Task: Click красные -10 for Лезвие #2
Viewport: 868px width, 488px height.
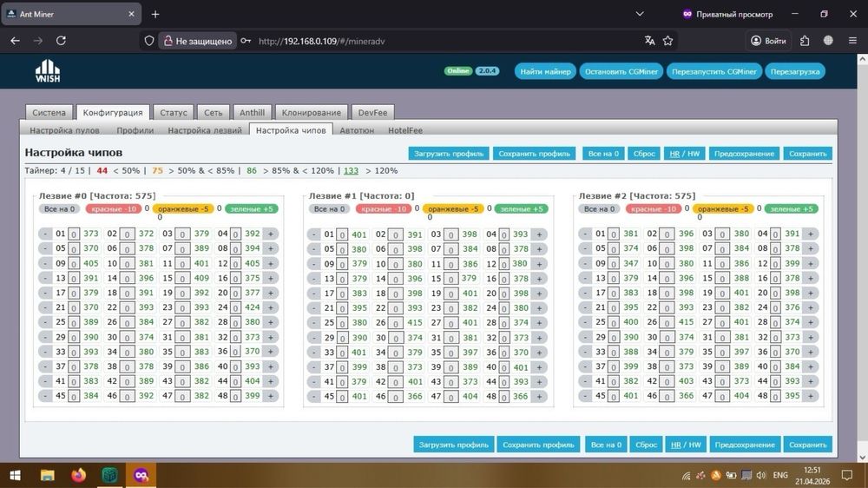Action: coord(654,208)
